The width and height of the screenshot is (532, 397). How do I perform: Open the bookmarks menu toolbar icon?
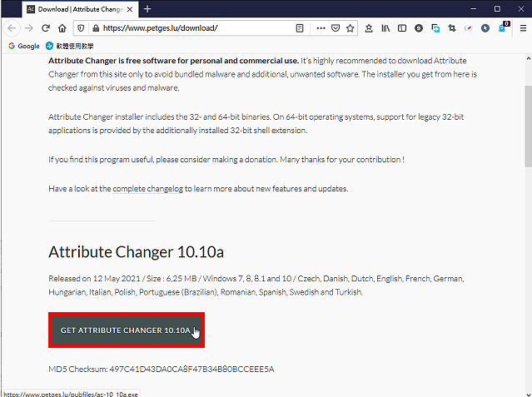point(369,28)
